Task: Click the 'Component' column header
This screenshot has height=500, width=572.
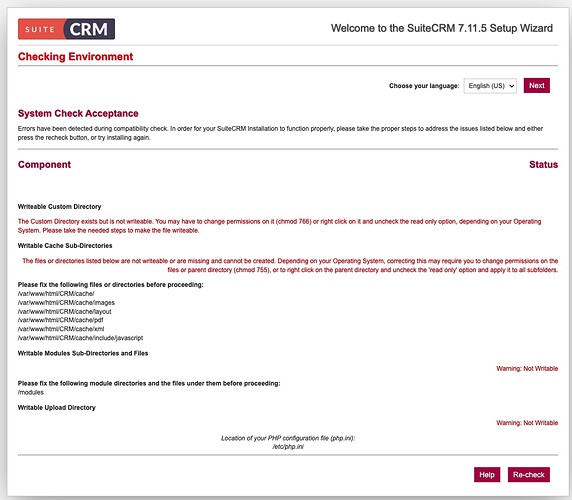Action: [44, 164]
